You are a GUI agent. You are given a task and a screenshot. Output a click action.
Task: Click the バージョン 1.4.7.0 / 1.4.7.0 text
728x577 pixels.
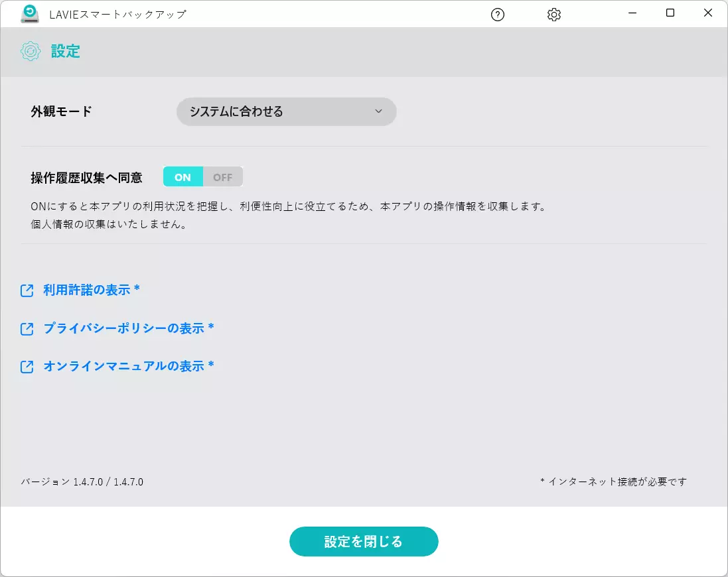(82, 482)
